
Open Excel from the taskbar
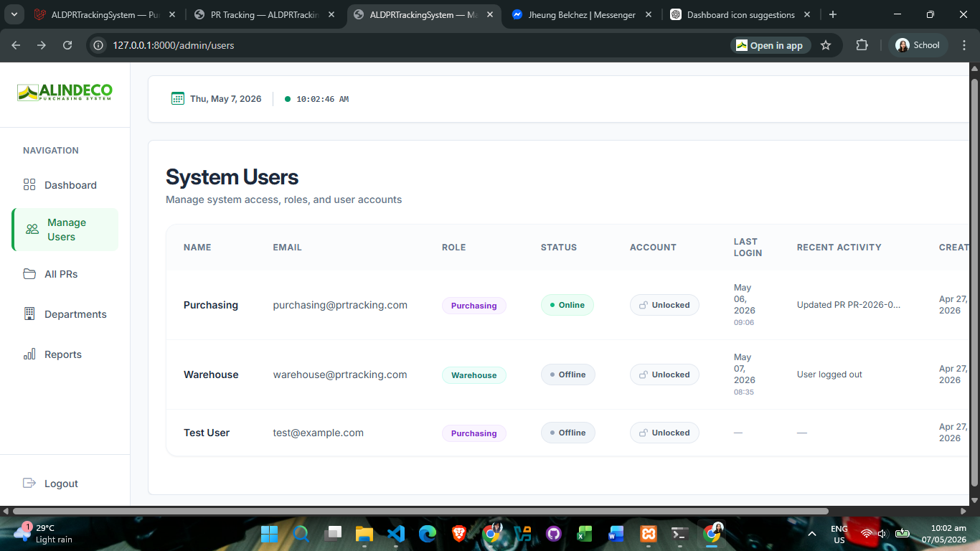click(x=585, y=534)
